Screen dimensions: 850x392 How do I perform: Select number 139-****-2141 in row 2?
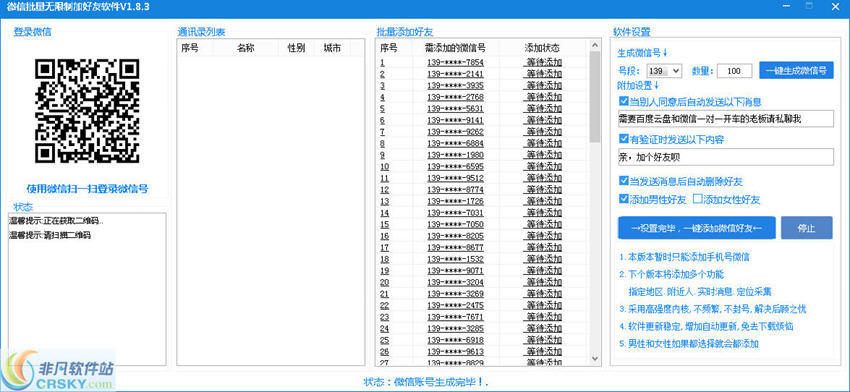[455, 74]
